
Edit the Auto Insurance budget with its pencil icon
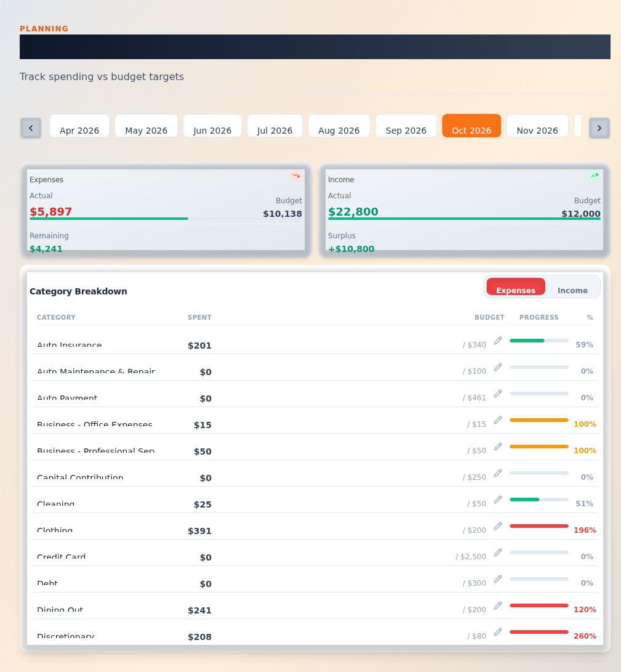click(498, 341)
